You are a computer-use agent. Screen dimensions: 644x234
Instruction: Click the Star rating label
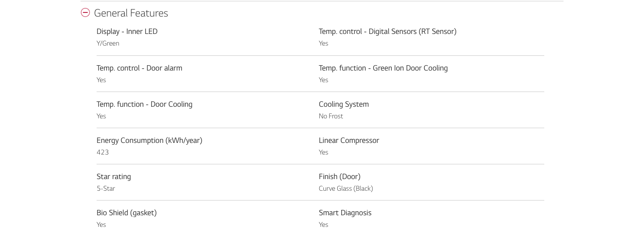114,177
